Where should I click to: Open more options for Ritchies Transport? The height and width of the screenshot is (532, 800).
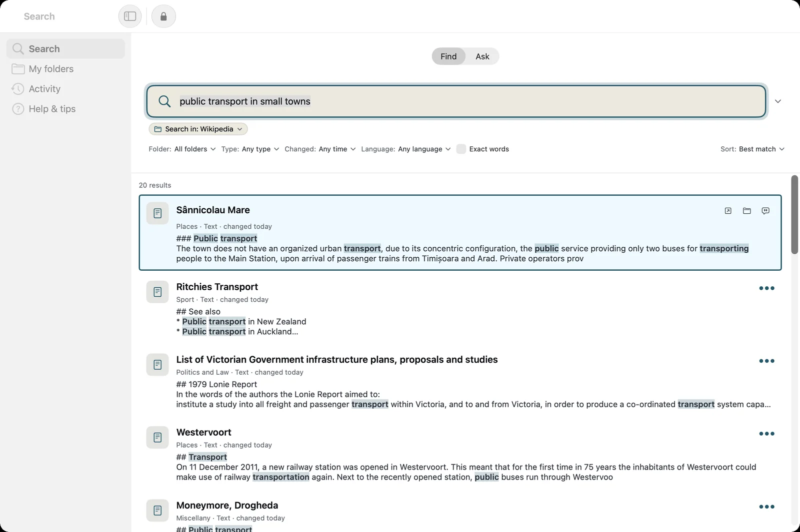pyautogui.click(x=766, y=288)
